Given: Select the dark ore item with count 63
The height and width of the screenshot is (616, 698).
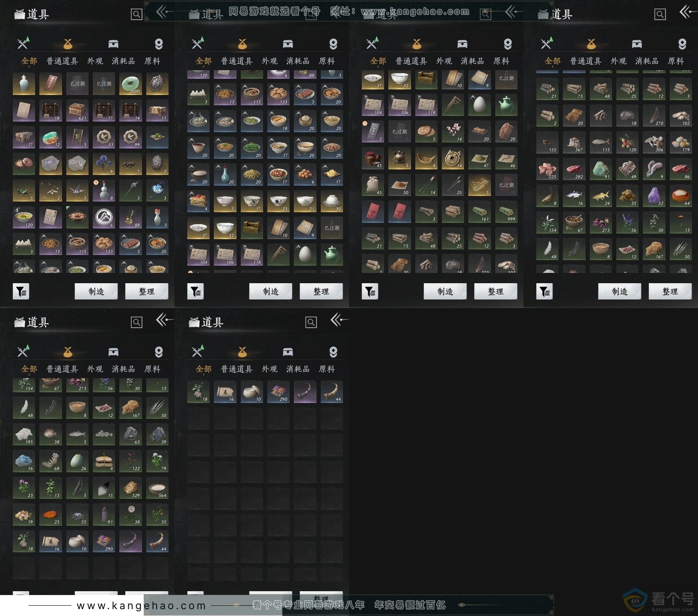Looking at the screenshot, I should pyautogui.click(x=130, y=435).
